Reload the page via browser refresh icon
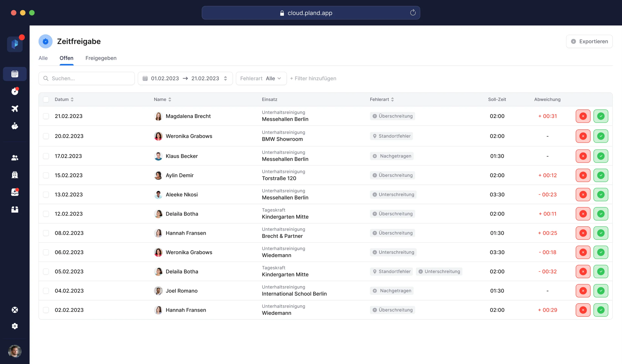Screen dimensions: 622x364 tap(413, 13)
